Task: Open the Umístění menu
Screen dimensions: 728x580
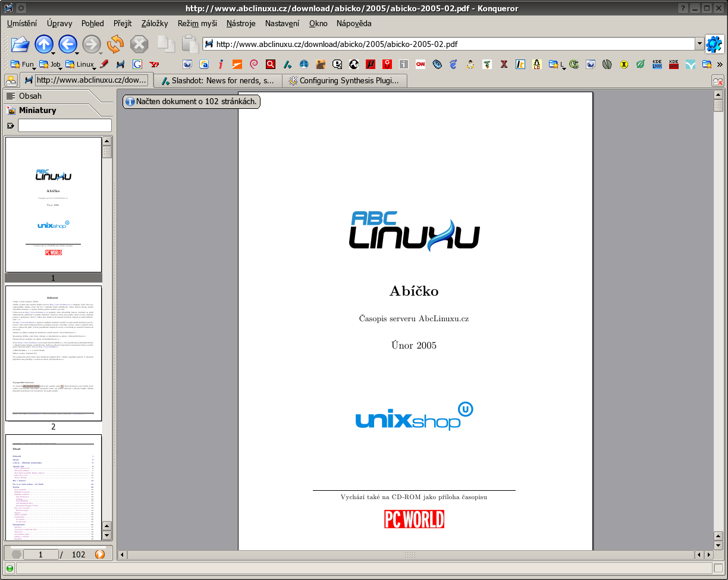Action: [22, 23]
